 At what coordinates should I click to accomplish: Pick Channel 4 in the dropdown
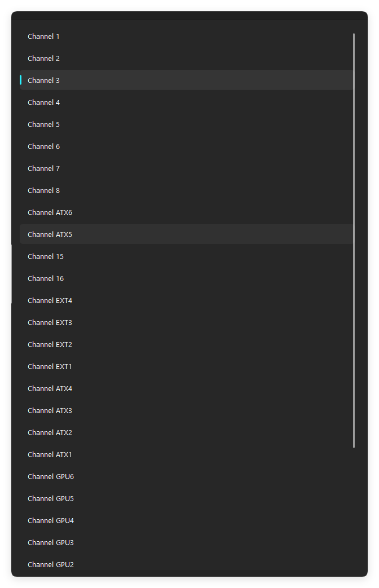[187, 102]
